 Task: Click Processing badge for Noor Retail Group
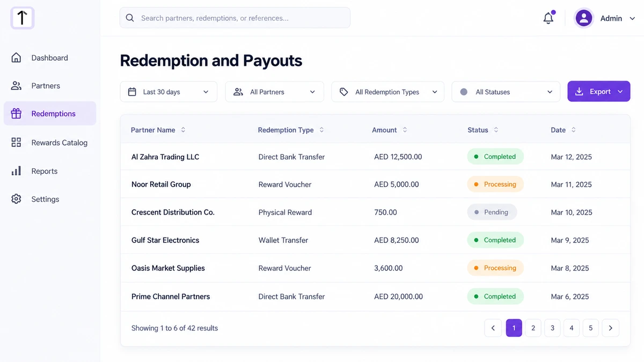(x=495, y=184)
